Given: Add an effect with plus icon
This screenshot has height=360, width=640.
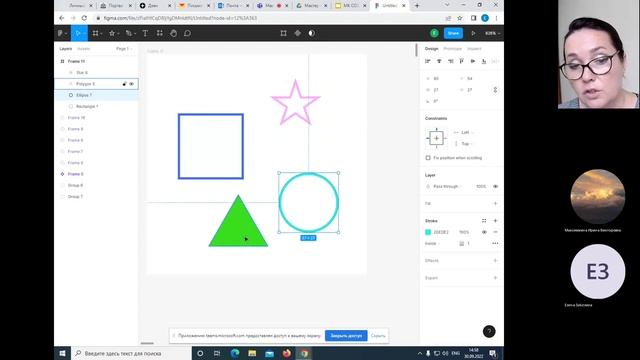Looking at the screenshot, I should pyautogui.click(x=495, y=260).
